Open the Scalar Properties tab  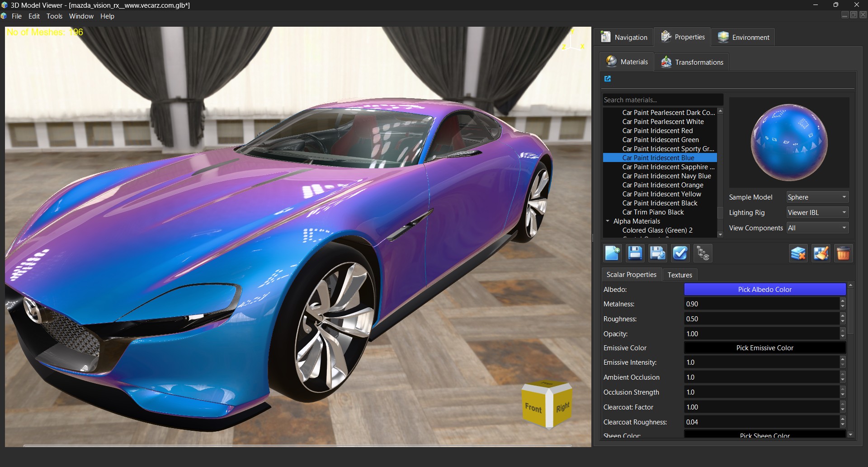coord(631,275)
